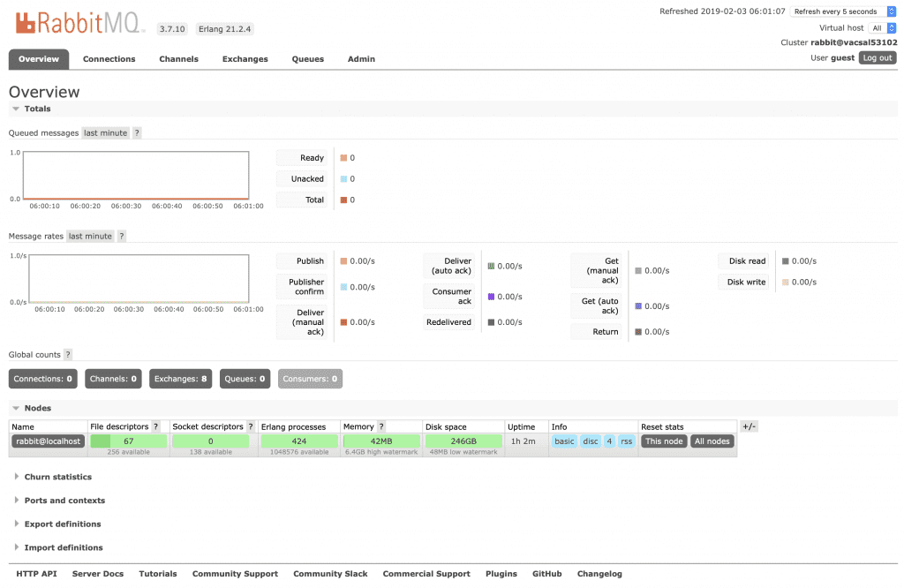This screenshot has height=588, width=904.
Task: Open help for Message rates
Action: click(x=122, y=237)
